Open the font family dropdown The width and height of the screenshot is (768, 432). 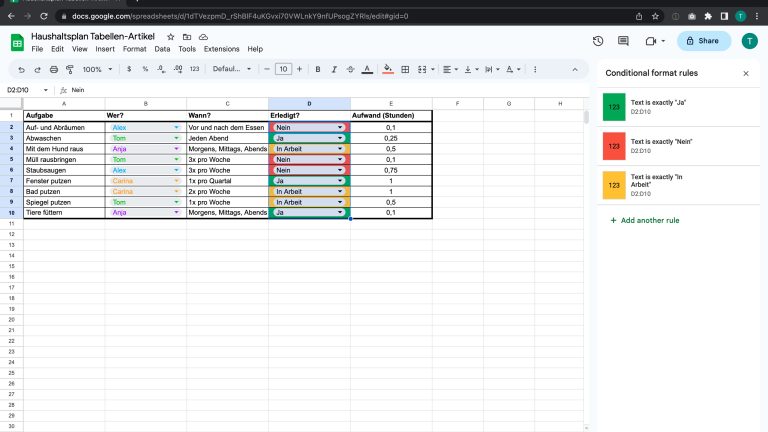(231, 69)
